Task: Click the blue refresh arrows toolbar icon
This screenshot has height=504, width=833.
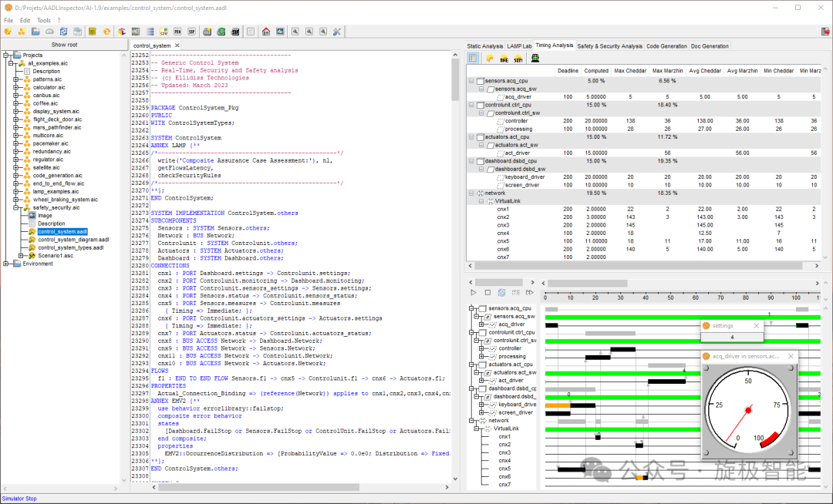Action: click(x=63, y=32)
